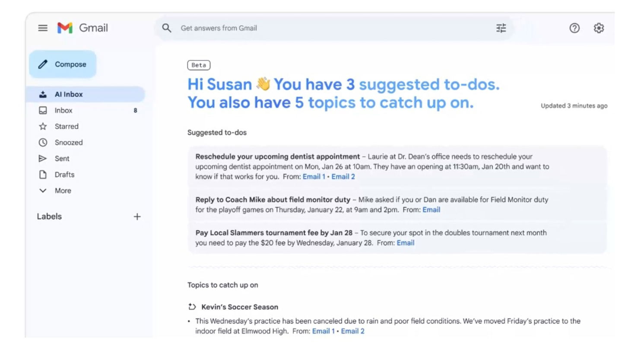Screen dimensions: 644x350
Task: Open the Drafts folder
Action: point(65,175)
